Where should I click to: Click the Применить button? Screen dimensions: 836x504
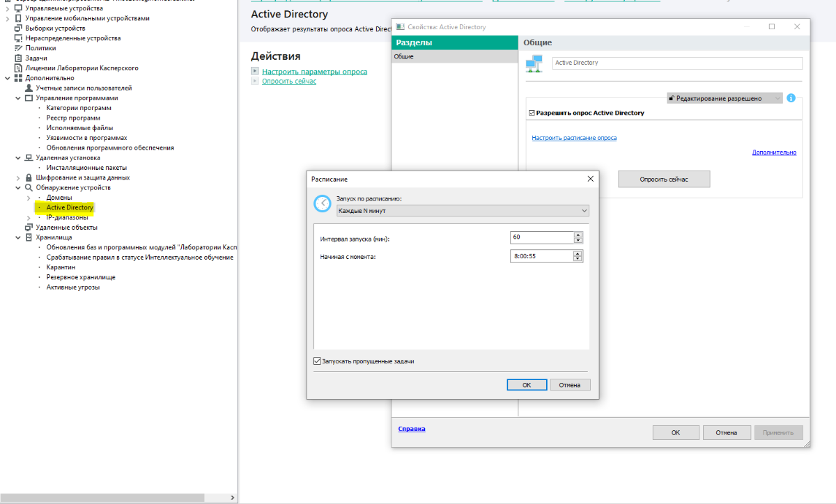778,432
